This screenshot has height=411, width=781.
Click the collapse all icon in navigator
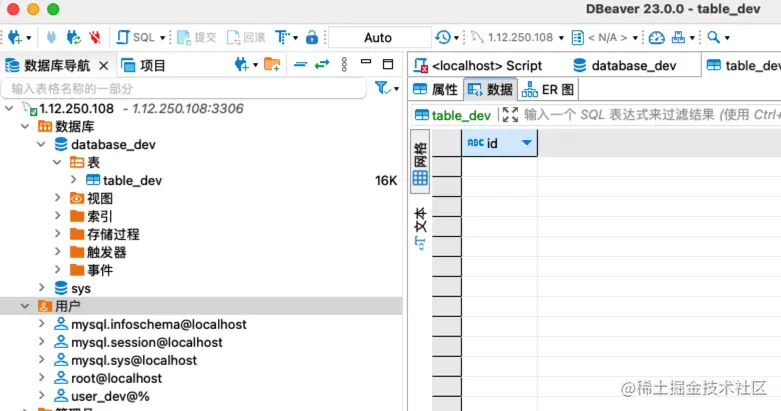[300, 64]
